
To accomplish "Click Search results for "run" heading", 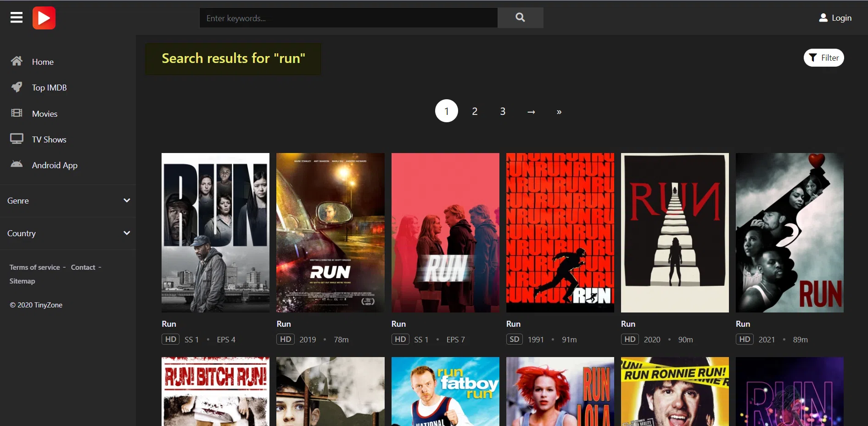I will point(233,58).
